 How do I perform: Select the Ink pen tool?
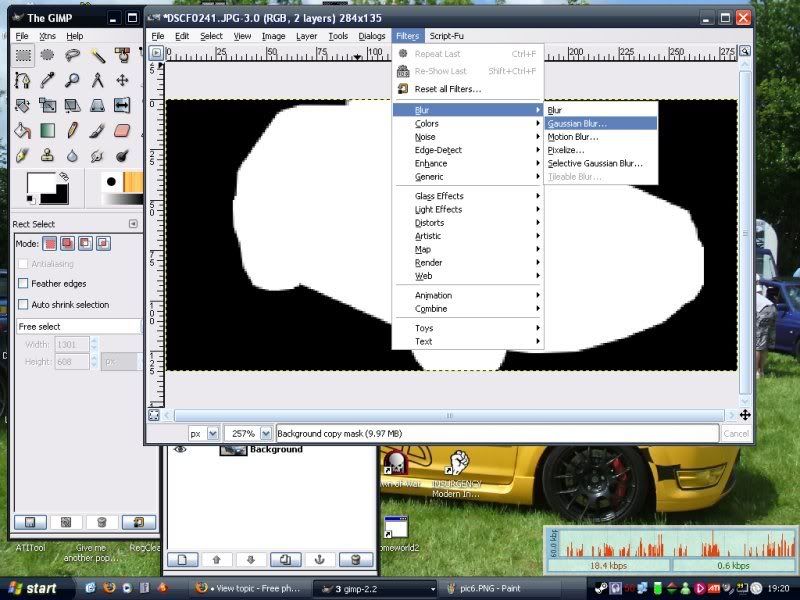tap(23, 156)
